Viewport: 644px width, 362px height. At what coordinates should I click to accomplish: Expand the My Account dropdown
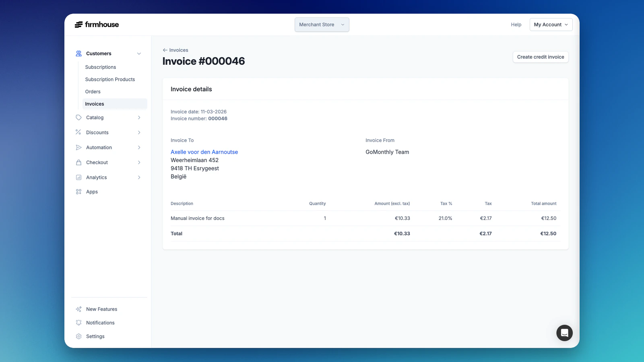551,25
